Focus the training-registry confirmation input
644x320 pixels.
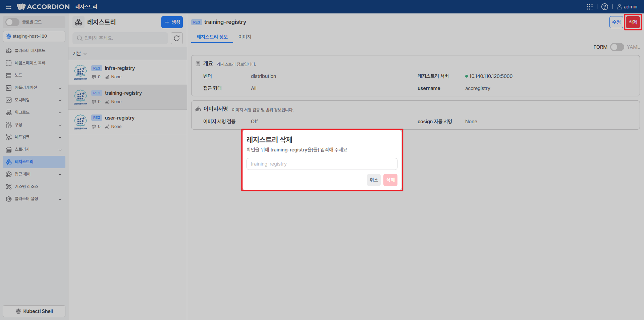tap(322, 164)
